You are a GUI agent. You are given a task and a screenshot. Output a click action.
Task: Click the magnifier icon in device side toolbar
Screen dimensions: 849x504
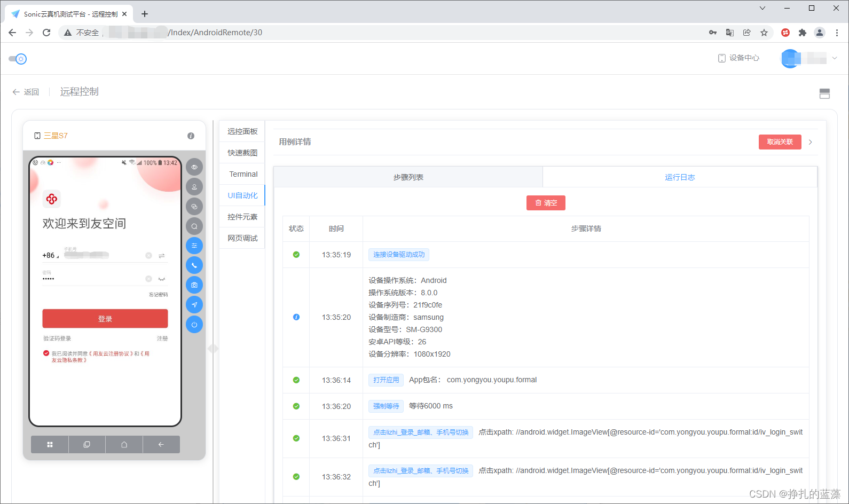(194, 226)
